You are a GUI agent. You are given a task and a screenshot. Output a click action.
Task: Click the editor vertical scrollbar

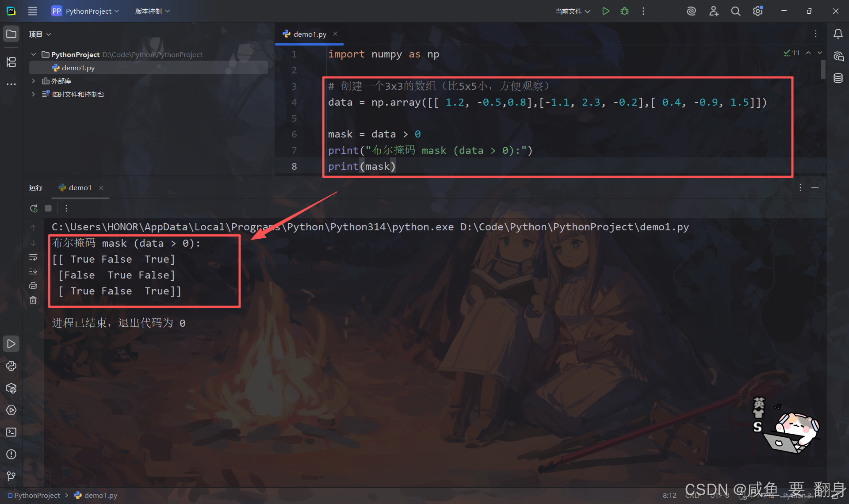823,70
